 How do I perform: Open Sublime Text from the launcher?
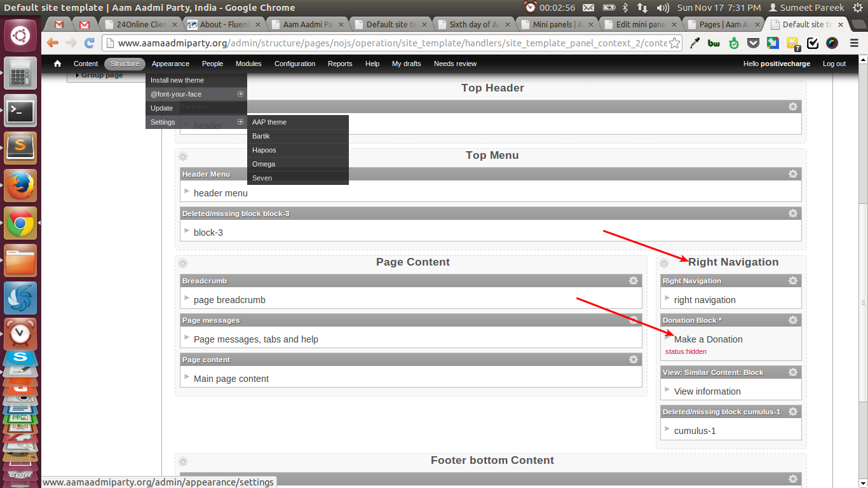point(20,149)
